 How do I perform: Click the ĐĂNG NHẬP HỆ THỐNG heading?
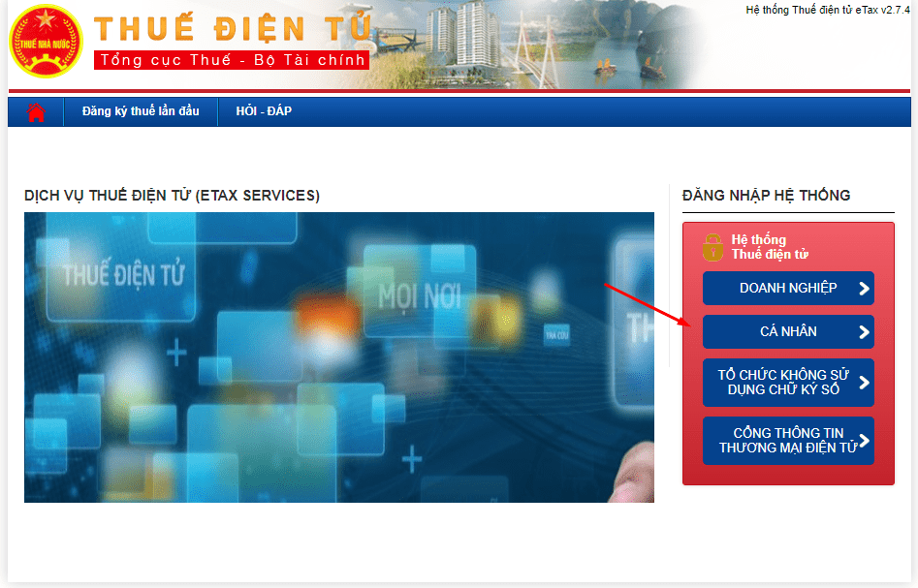point(766,196)
